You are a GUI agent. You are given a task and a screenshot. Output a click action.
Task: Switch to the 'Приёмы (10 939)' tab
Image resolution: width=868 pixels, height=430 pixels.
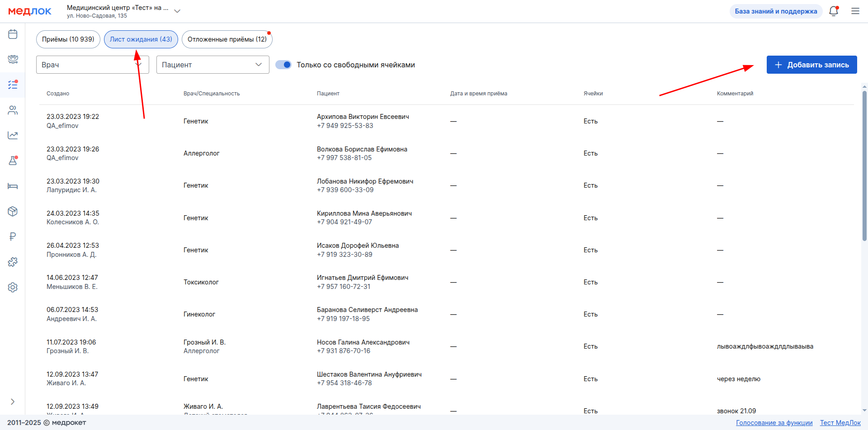pyautogui.click(x=68, y=39)
